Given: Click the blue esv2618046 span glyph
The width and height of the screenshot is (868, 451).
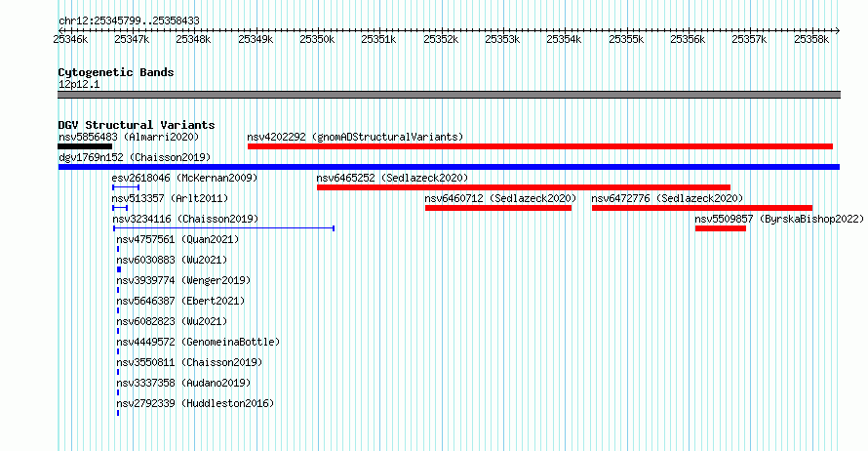Looking at the screenshot, I should pos(126,187).
